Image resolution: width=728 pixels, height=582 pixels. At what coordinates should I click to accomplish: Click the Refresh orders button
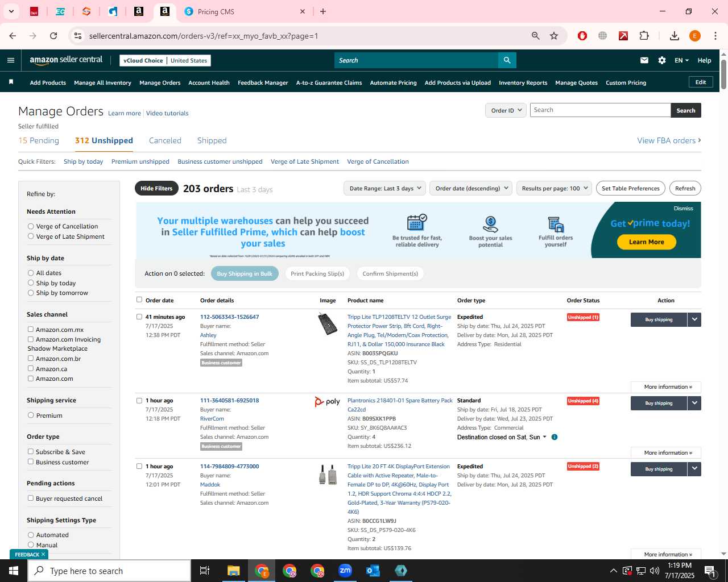(x=685, y=188)
